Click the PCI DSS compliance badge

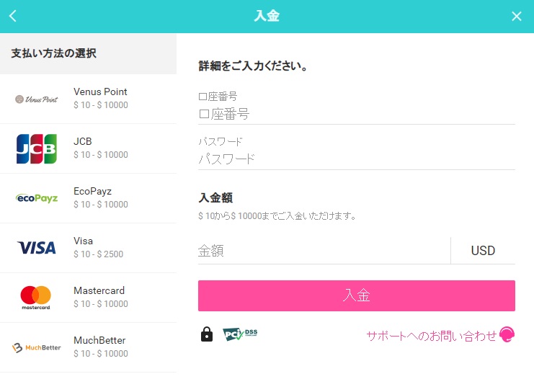point(240,334)
